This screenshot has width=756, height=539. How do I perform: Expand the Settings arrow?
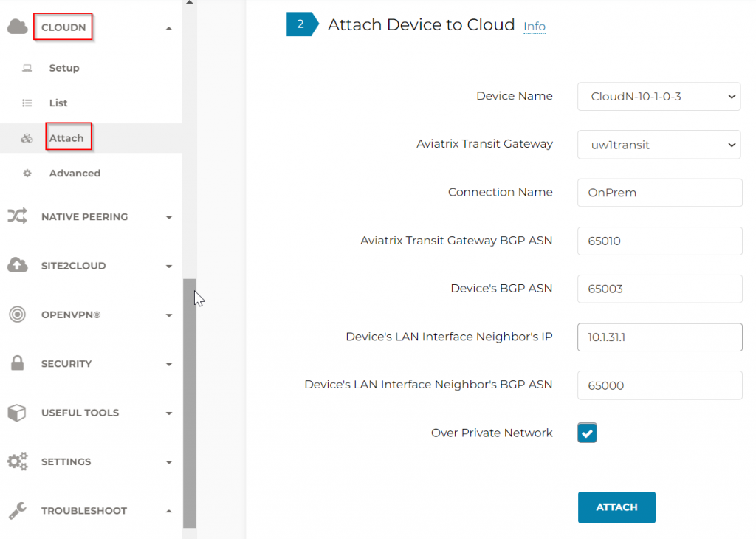(x=169, y=462)
